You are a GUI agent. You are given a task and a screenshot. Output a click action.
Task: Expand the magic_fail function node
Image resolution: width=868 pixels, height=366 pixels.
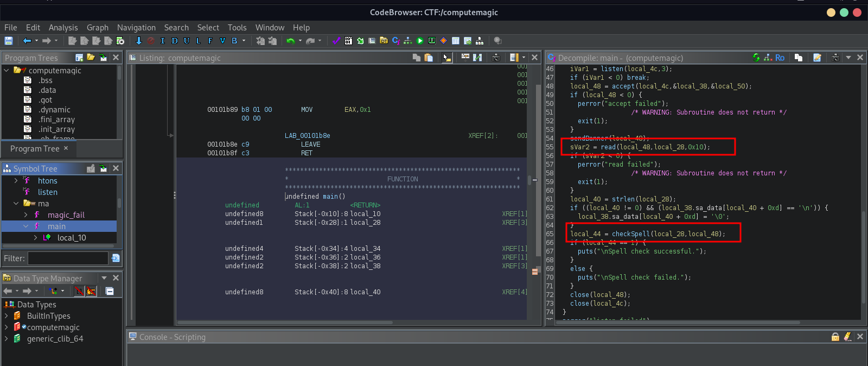point(26,215)
